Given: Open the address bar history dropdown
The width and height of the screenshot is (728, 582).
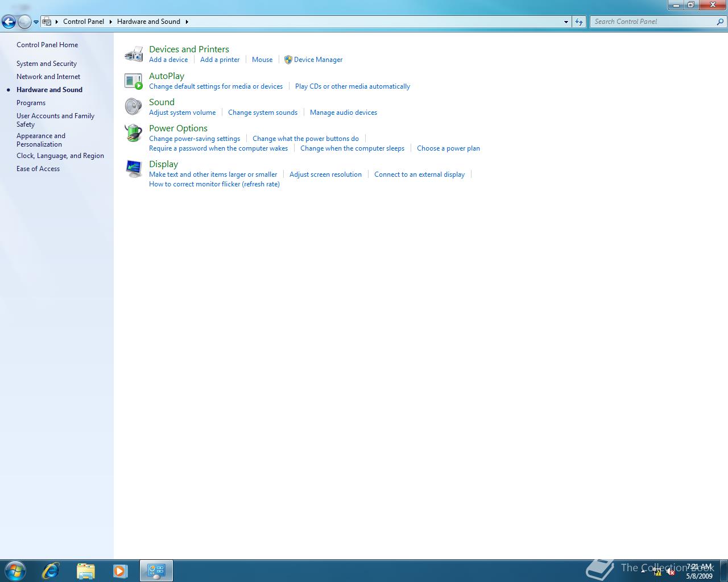Looking at the screenshot, I should 566,22.
